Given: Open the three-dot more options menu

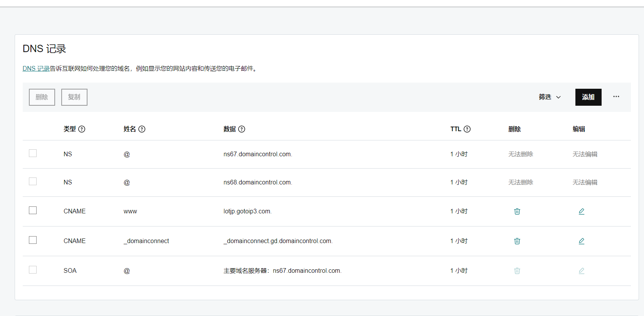Looking at the screenshot, I should coord(616,97).
